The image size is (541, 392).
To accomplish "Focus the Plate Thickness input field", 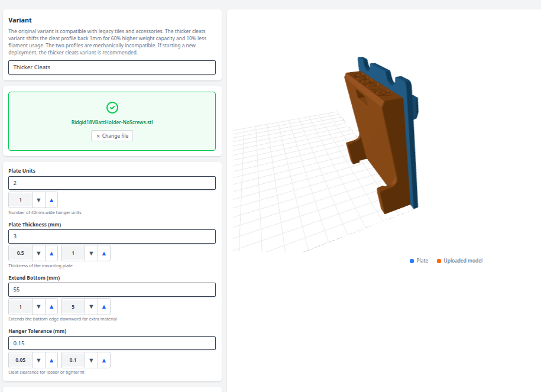I will 112,237.
